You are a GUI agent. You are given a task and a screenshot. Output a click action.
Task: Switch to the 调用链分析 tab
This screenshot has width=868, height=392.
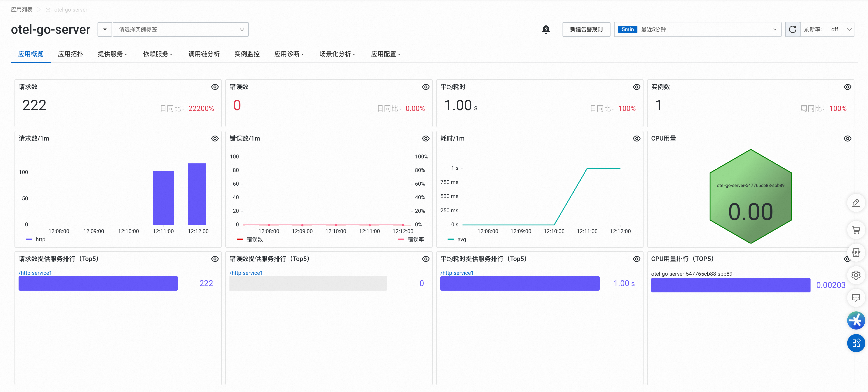tap(204, 54)
